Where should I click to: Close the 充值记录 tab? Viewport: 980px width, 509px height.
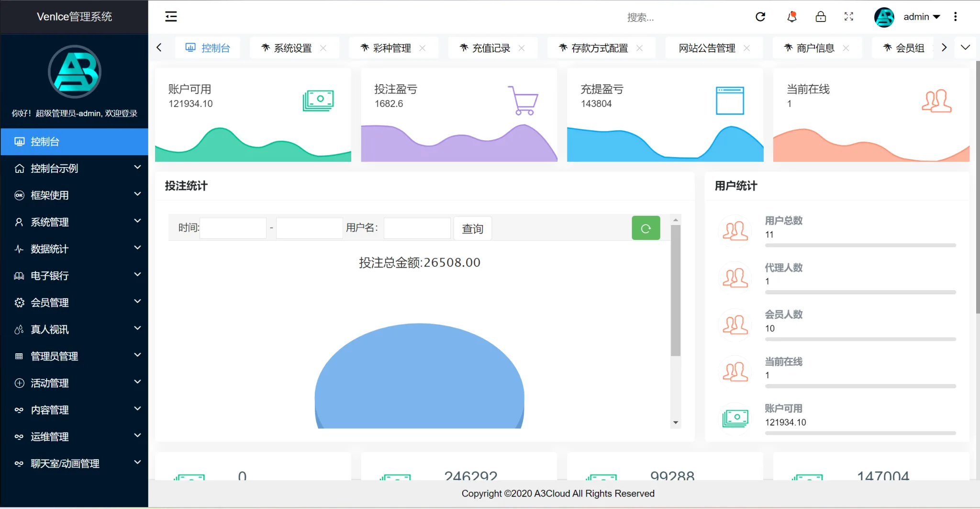click(522, 48)
